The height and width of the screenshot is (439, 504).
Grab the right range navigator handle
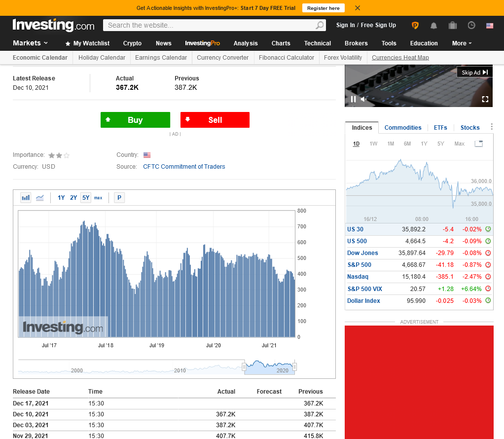tap(294, 366)
